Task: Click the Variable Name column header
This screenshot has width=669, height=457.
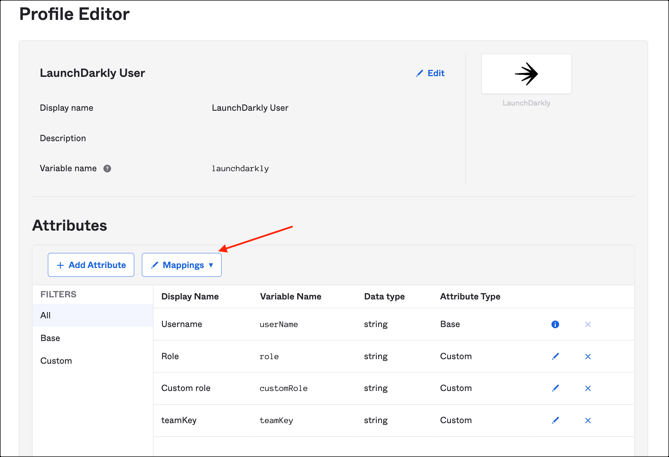Action: [290, 296]
